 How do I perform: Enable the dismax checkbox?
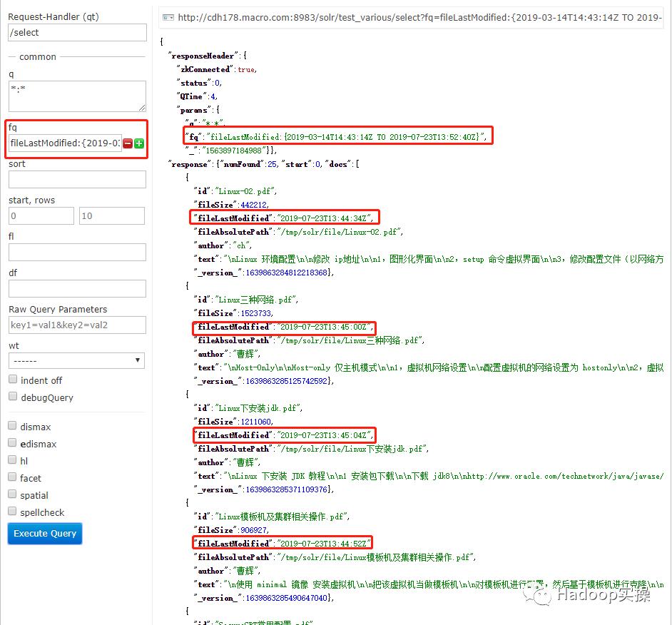pos(13,426)
